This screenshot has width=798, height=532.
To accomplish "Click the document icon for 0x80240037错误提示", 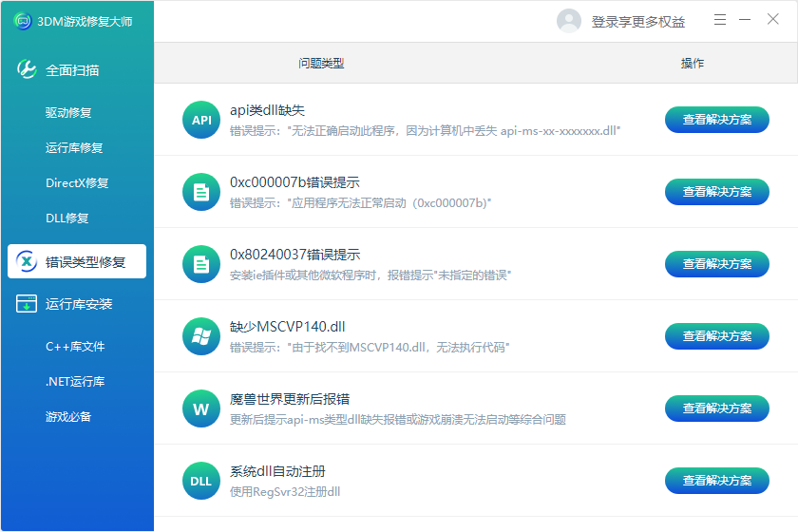I will [x=201, y=264].
